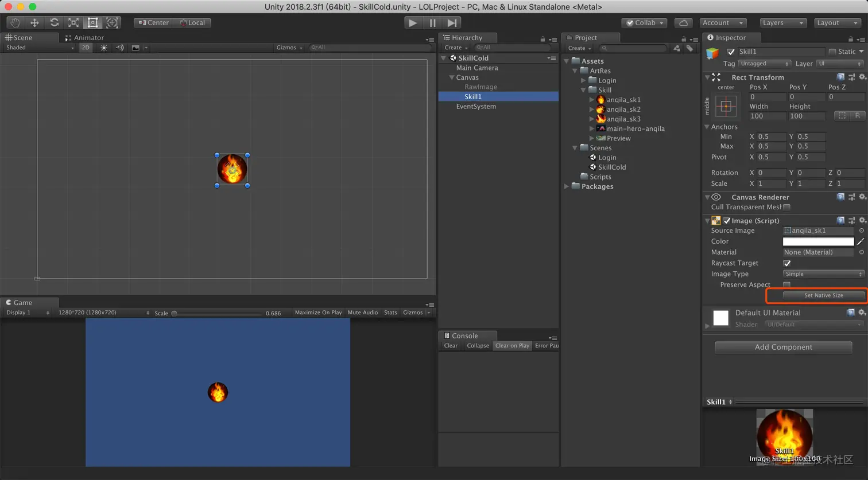Screen dimensions: 868x480
Task: Open anchor presets box in Rect Transform
Action: [726, 106]
